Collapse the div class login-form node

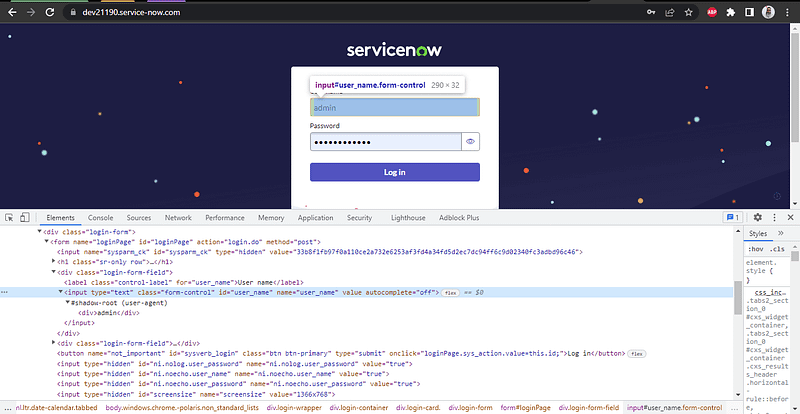[x=40, y=232]
